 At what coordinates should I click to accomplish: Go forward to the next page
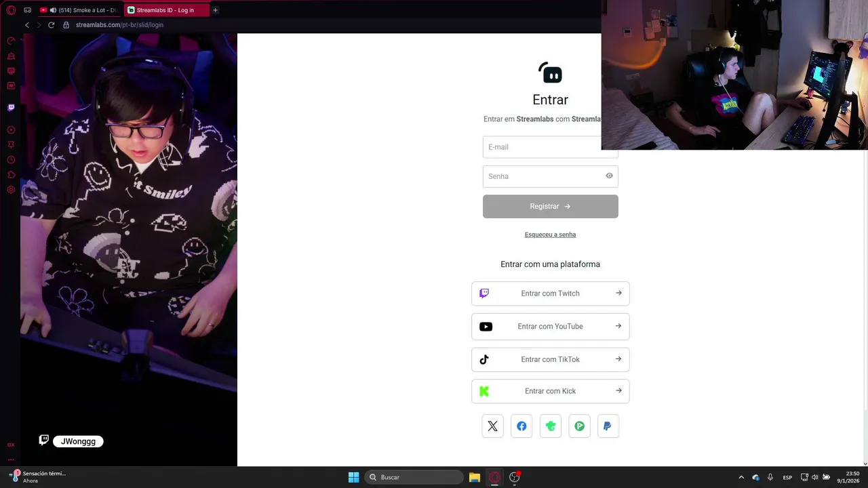pyautogui.click(x=39, y=25)
